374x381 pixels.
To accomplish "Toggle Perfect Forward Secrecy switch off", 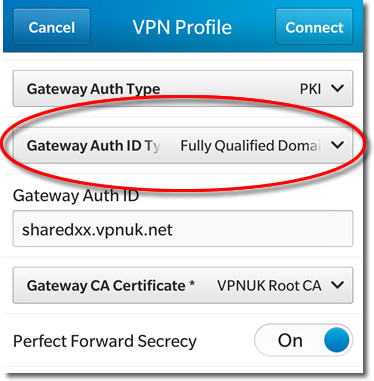I will pyautogui.click(x=303, y=340).
